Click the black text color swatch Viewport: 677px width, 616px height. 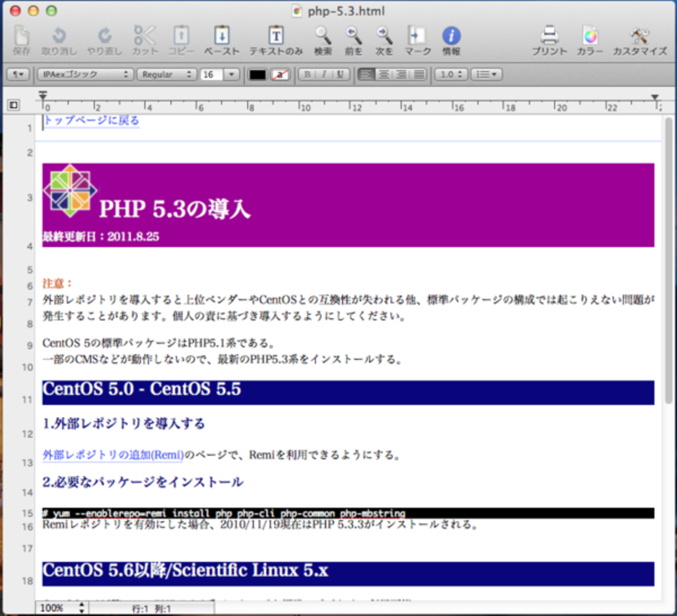[257, 74]
